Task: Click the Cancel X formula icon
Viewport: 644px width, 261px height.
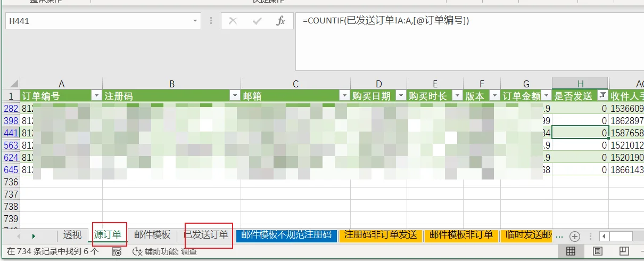Action: pyautogui.click(x=233, y=21)
